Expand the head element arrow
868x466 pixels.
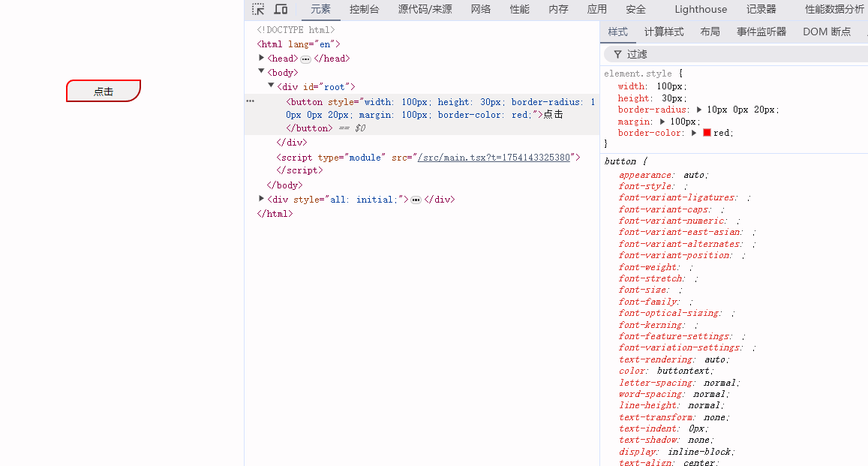click(x=261, y=58)
